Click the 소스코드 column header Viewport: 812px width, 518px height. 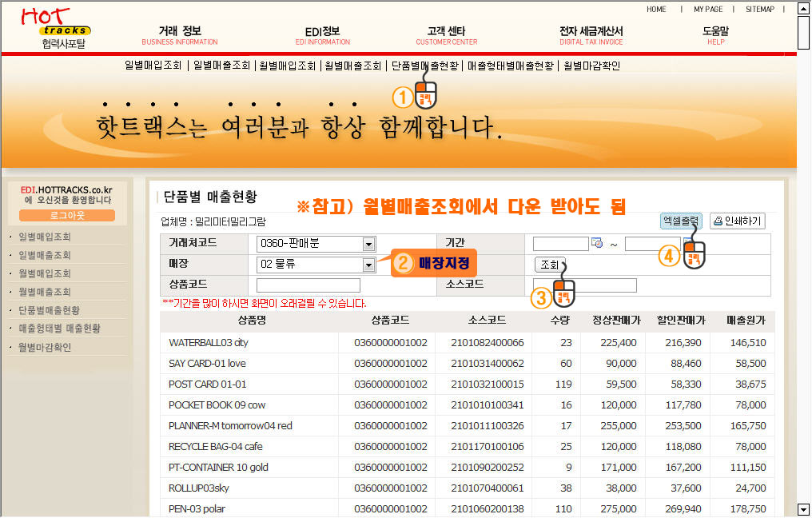(487, 320)
